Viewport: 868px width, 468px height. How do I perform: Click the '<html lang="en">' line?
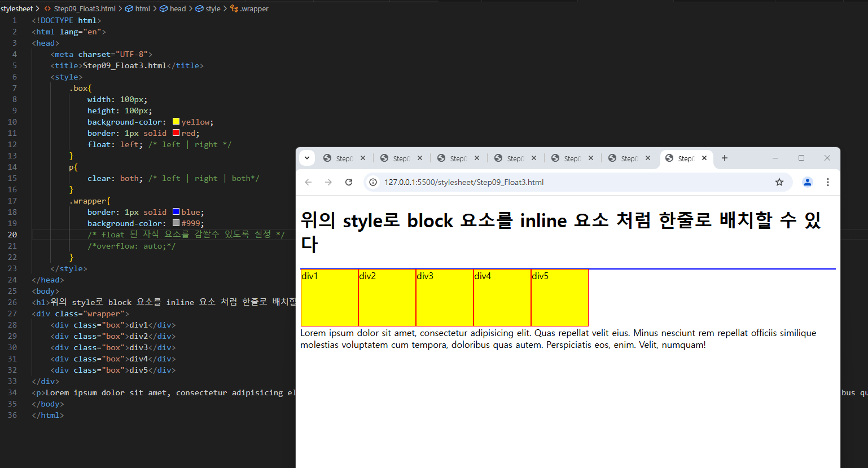(69, 32)
